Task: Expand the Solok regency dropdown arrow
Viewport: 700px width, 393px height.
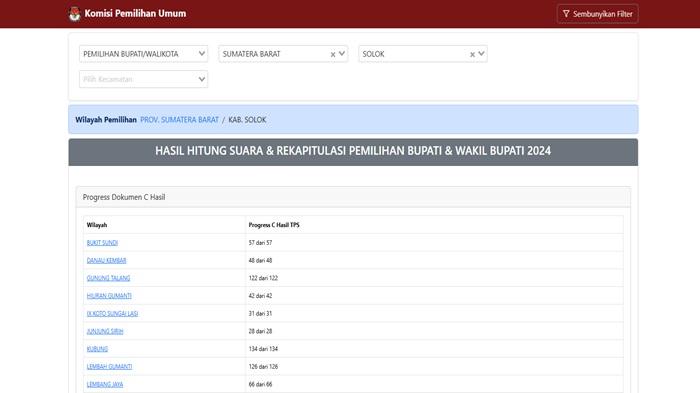Action: 481,54
